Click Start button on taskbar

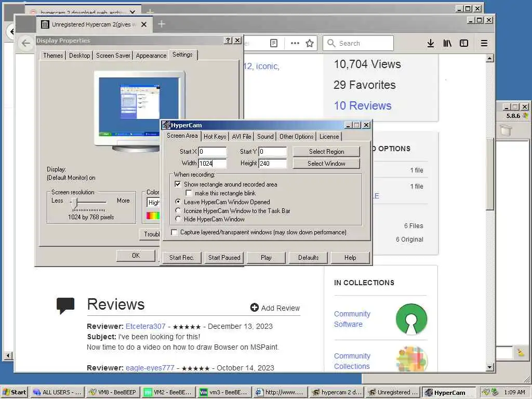(x=14, y=392)
